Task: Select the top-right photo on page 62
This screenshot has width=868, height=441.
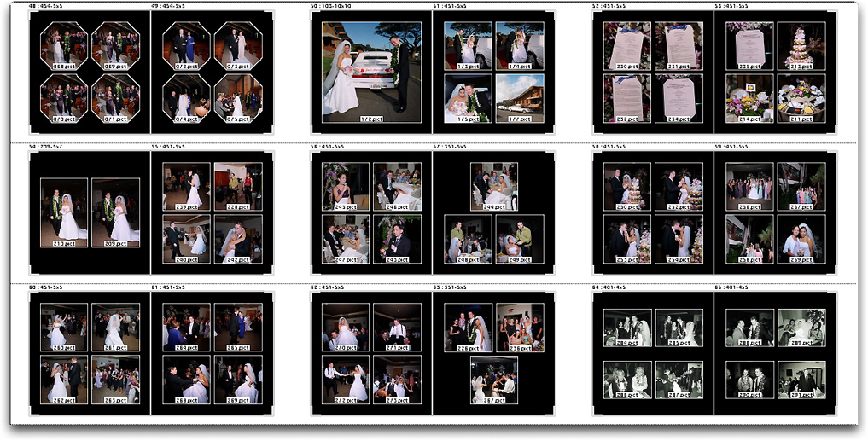Action: pyautogui.click(x=397, y=328)
